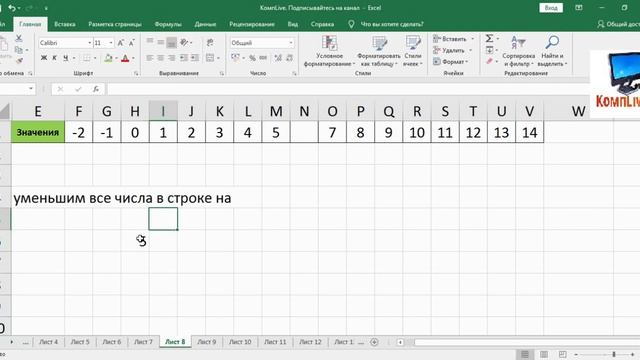Open the Вставка ribbon tab
The image size is (640, 360).
click(x=64, y=24)
